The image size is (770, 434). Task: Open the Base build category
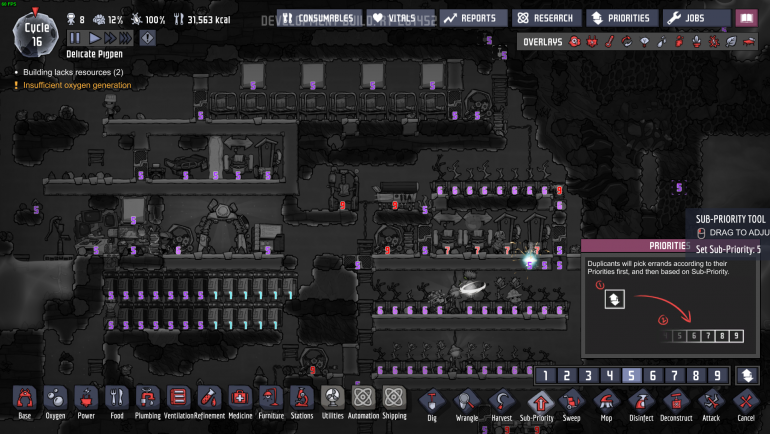pos(25,403)
